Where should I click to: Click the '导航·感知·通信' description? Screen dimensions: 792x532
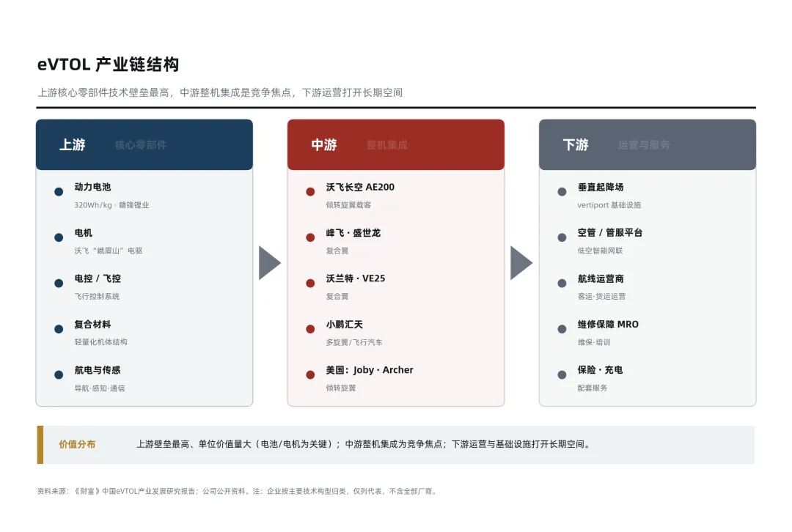point(100,388)
